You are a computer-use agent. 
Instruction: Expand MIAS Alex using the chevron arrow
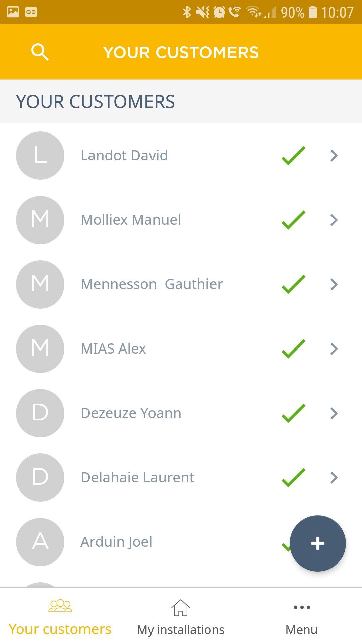pyautogui.click(x=334, y=349)
